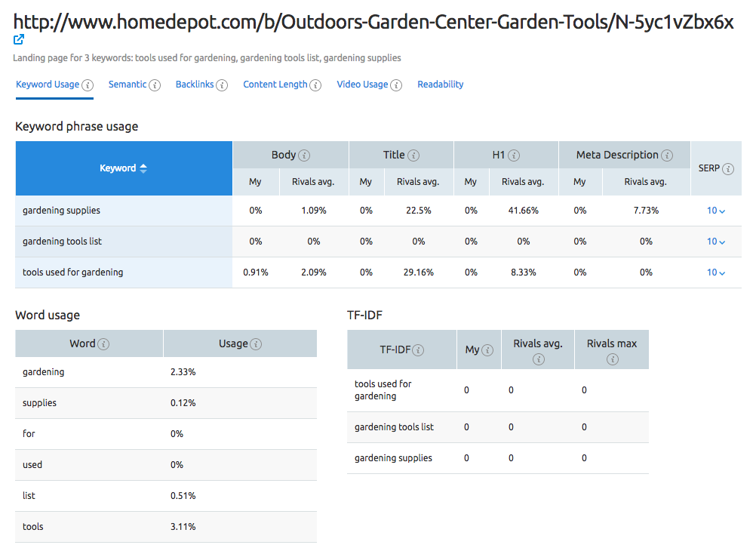Expand SERP results for gardening supplies
Viewport: 756px width, 545px height.
(x=715, y=210)
